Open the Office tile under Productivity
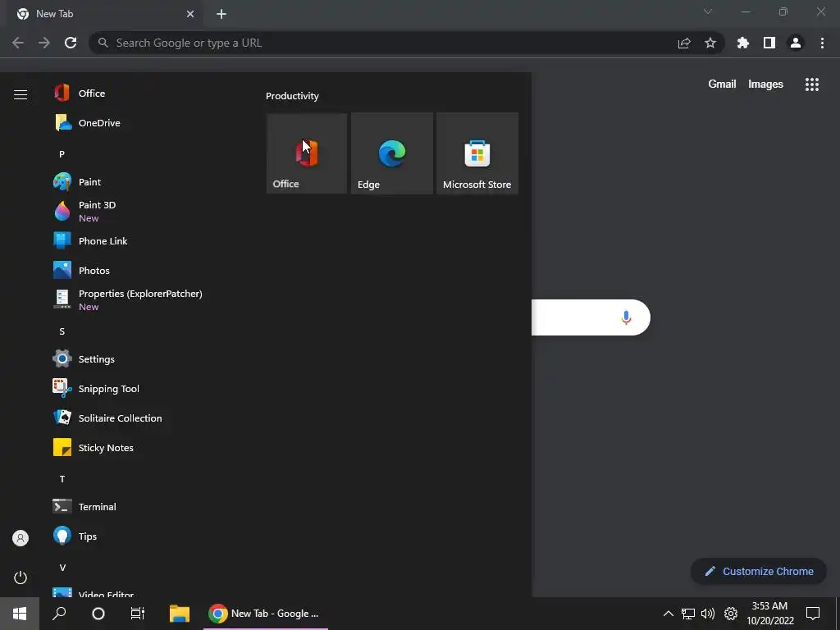Image resolution: width=840 pixels, height=630 pixels. (x=307, y=153)
